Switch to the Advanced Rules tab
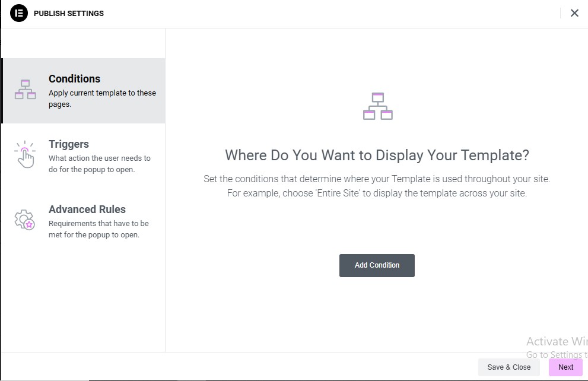This screenshot has width=588, height=381. coord(83,221)
